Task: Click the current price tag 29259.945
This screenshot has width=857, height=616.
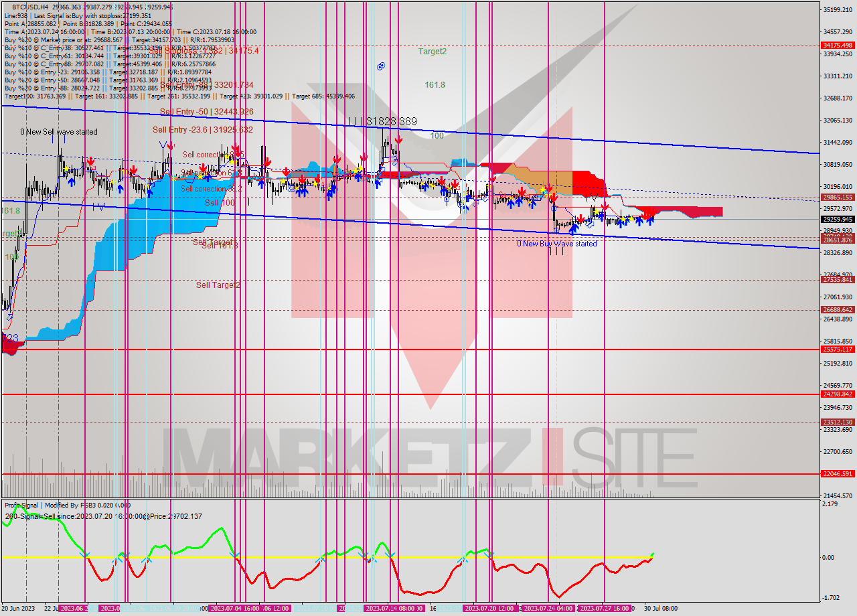Action: (838, 219)
